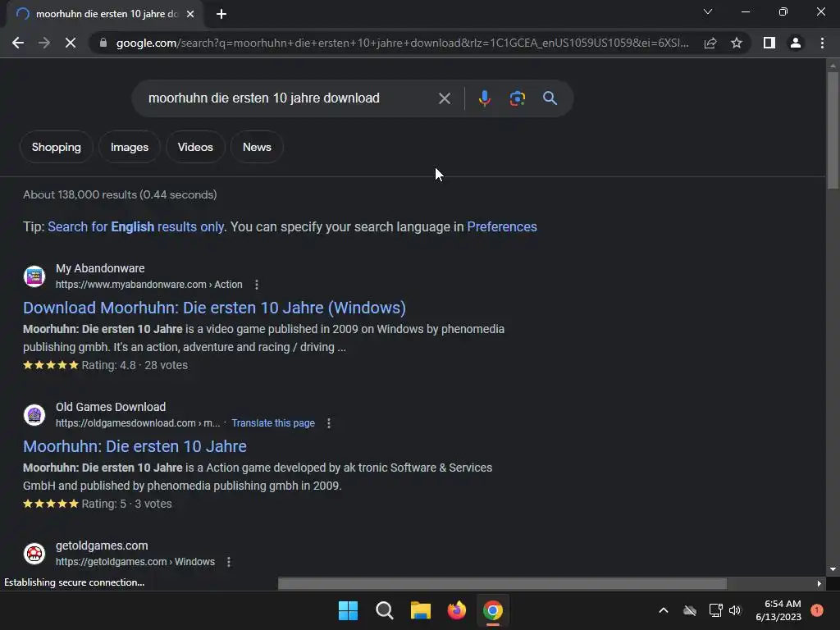Open the getoldgames.com result options menu
840x630 pixels.
[229, 562]
